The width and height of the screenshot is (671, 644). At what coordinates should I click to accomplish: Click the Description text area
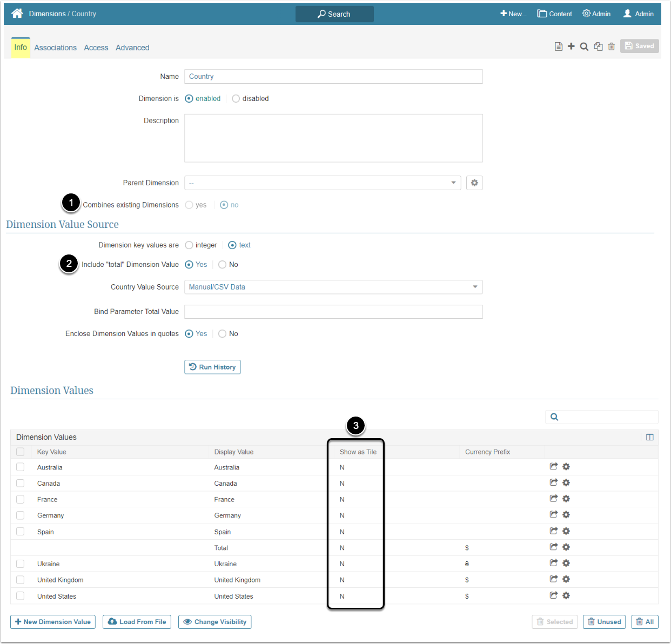[x=333, y=138]
